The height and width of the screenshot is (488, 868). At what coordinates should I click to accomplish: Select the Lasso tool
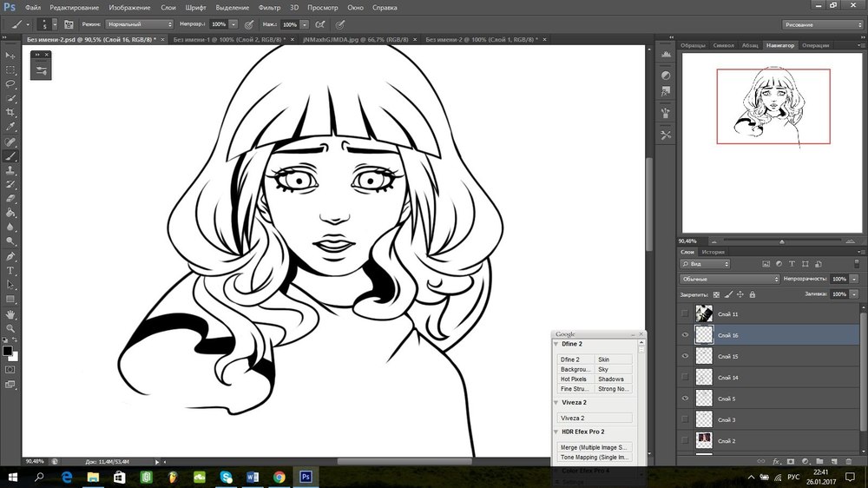tap(10, 84)
